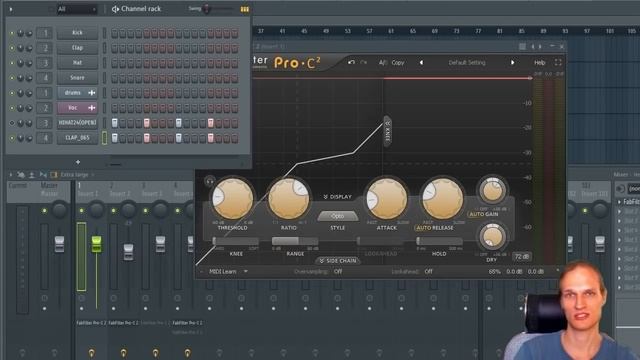Image resolution: width=640 pixels, height=360 pixels.
Task: Click the MIDI Learn button
Action: [x=222, y=271]
